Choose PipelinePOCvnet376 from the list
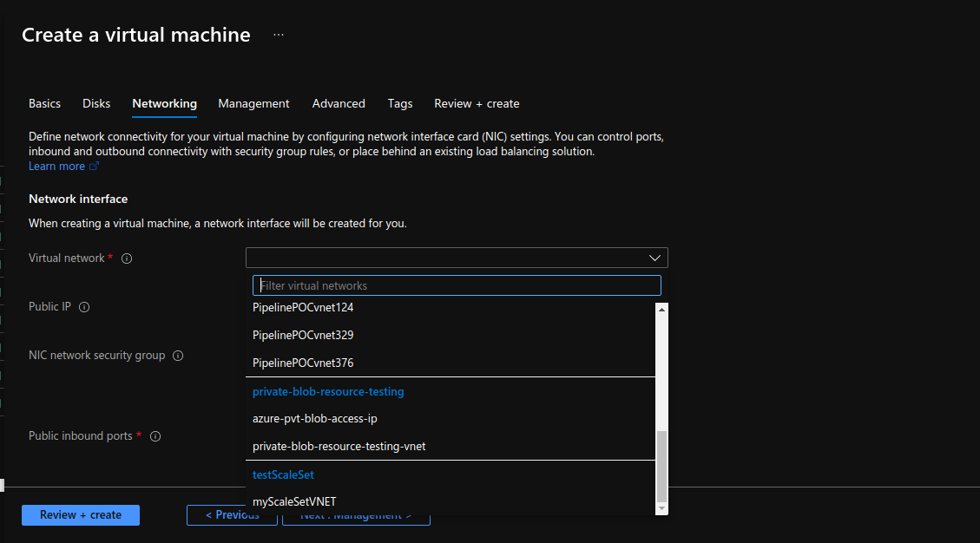980x543 pixels. [303, 363]
